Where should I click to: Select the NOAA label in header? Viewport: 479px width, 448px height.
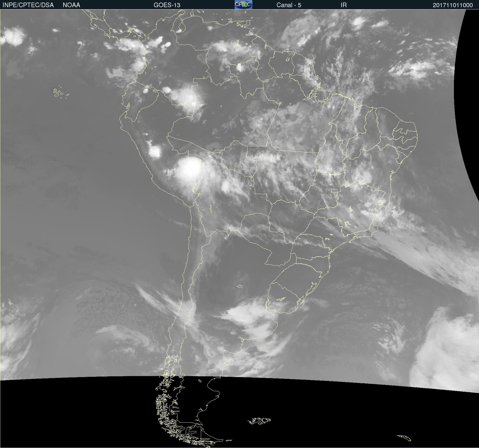click(x=71, y=5)
